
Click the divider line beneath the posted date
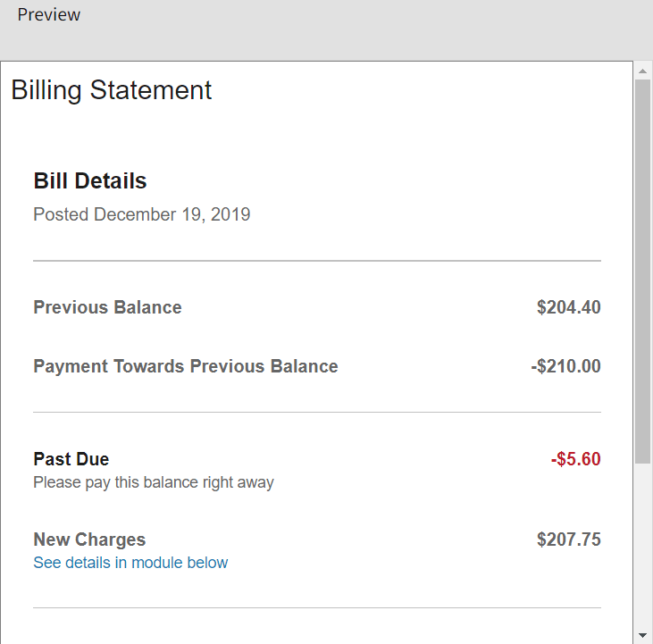point(317,261)
